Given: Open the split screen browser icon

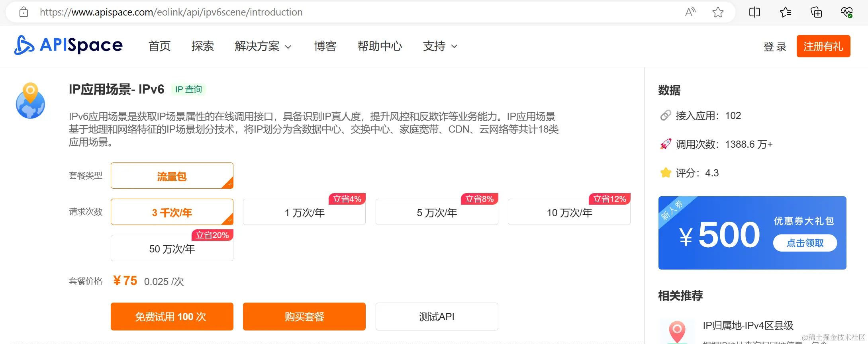Looking at the screenshot, I should (x=754, y=12).
